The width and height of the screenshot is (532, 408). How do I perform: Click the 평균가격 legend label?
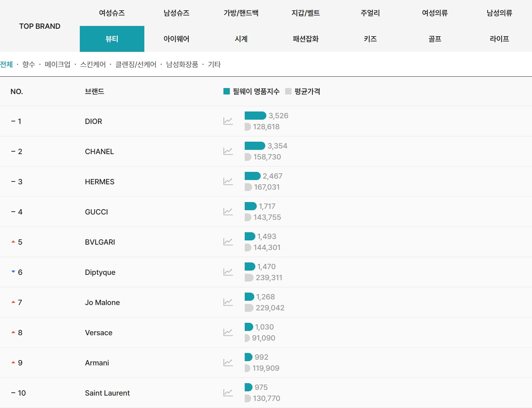[x=307, y=91]
